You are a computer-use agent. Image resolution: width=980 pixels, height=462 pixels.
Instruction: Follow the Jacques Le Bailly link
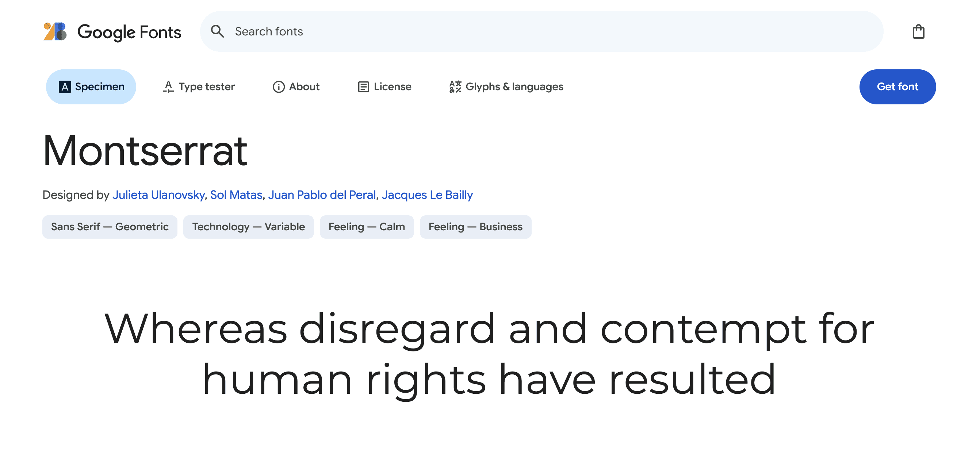tap(427, 195)
